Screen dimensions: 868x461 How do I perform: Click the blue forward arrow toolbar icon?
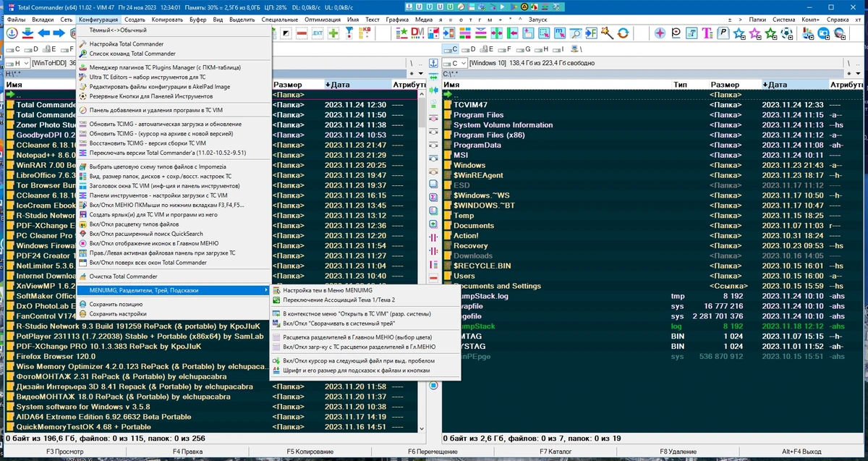[x=59, y=33]
